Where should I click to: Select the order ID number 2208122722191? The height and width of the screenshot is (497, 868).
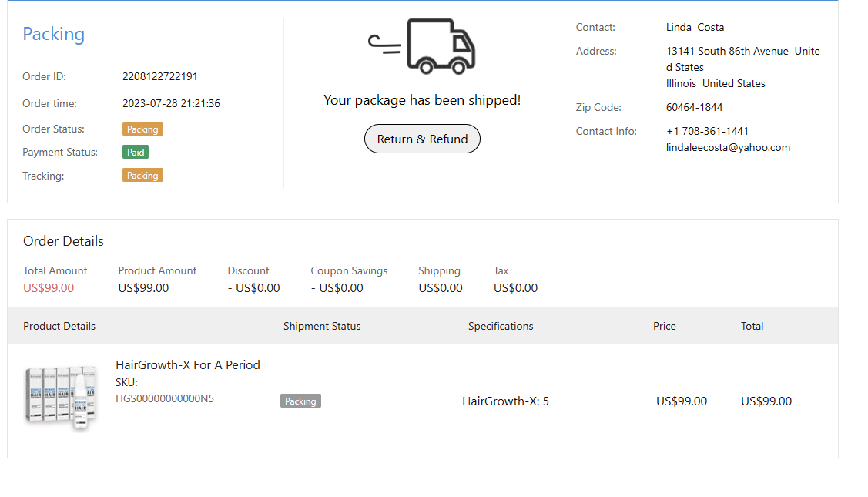tap(160, 76)
